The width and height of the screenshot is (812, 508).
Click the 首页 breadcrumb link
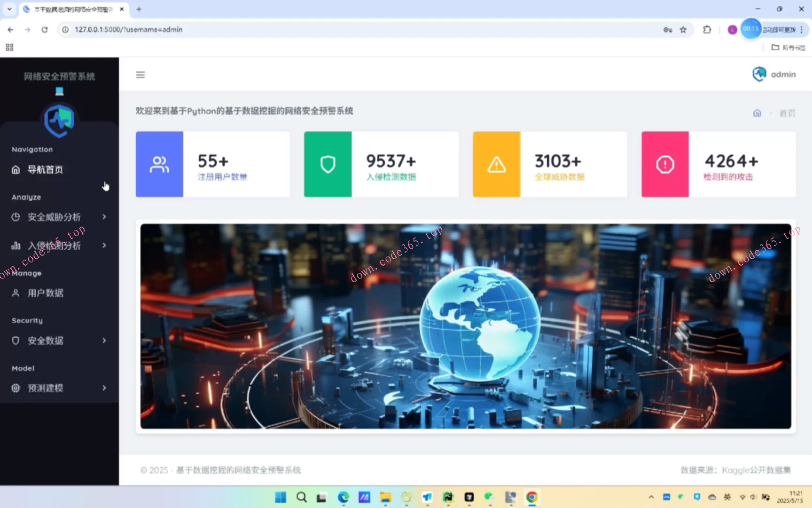pos(787,113)
